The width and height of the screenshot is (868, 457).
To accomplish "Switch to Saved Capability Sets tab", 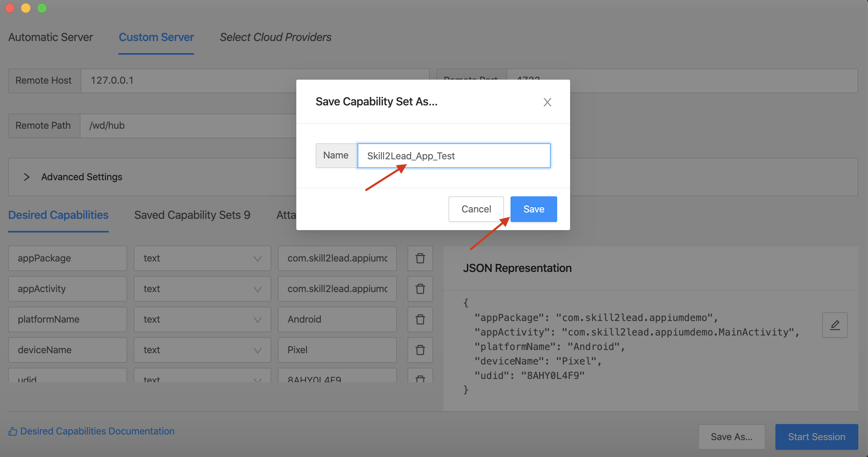I will (x=192, y=215).
